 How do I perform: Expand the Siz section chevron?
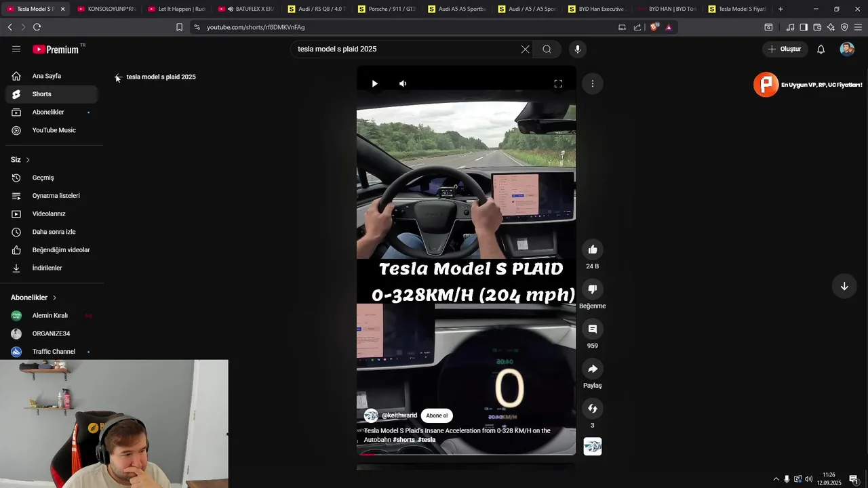point(28,160)
